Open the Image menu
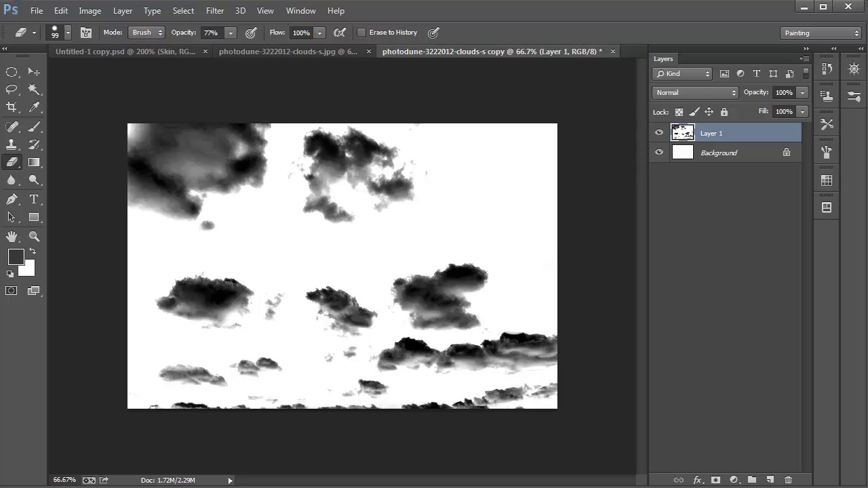 tap(90, 11)
